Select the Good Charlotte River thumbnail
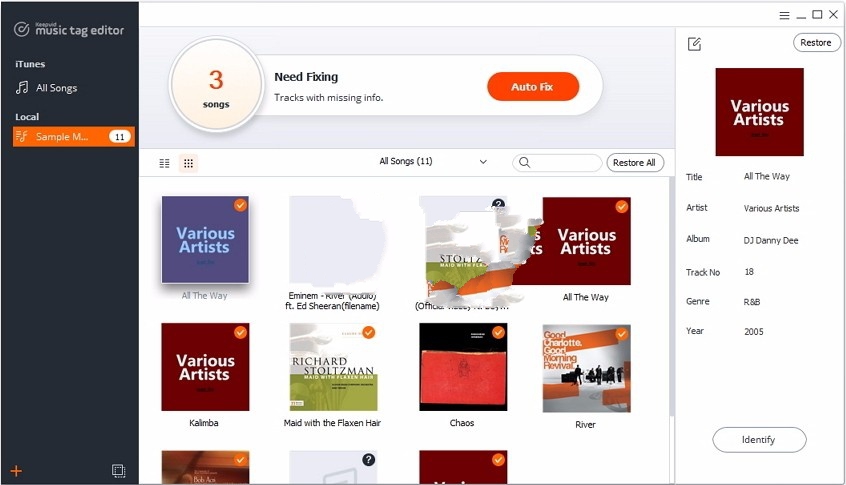846x485 pixels. pyautogui.click(x=586, y=368)
